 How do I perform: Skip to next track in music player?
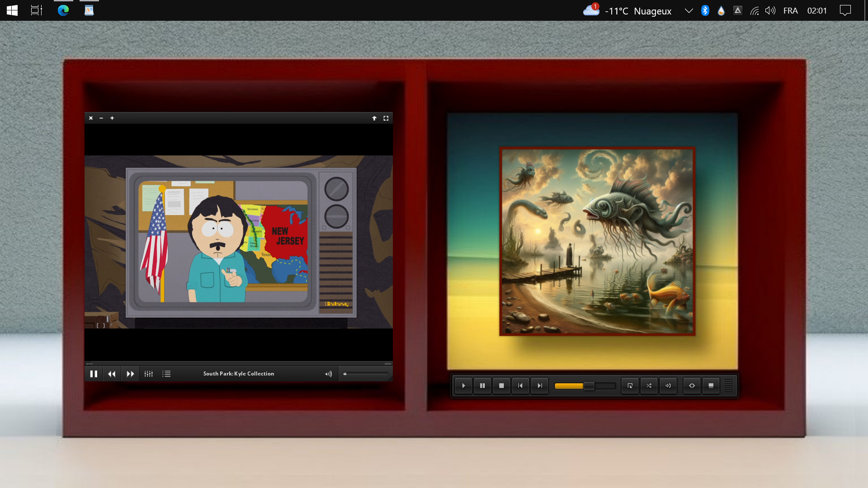click(539, 385)
